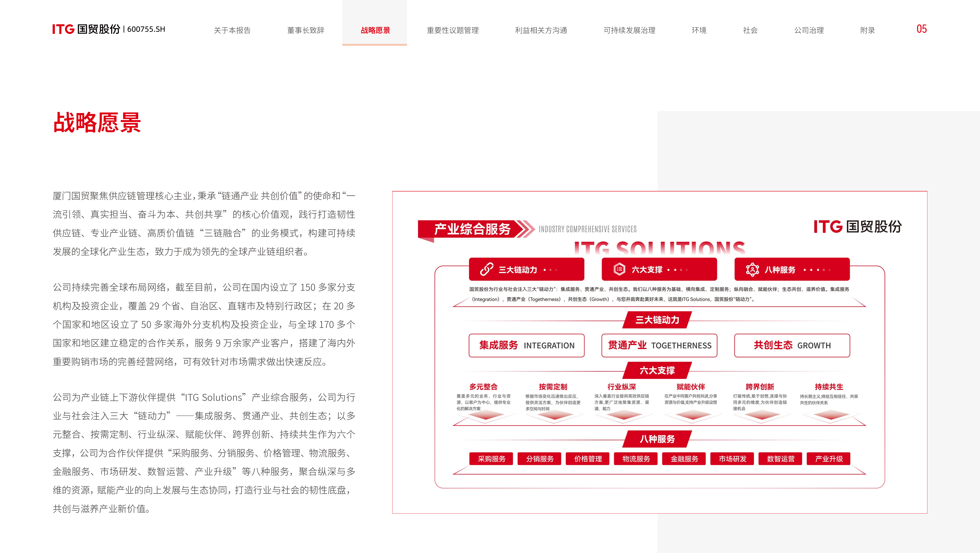The width and height of the screenshot is (980, 553).
Task: Click the 价格管理 red tag
Action: [588, 459]
